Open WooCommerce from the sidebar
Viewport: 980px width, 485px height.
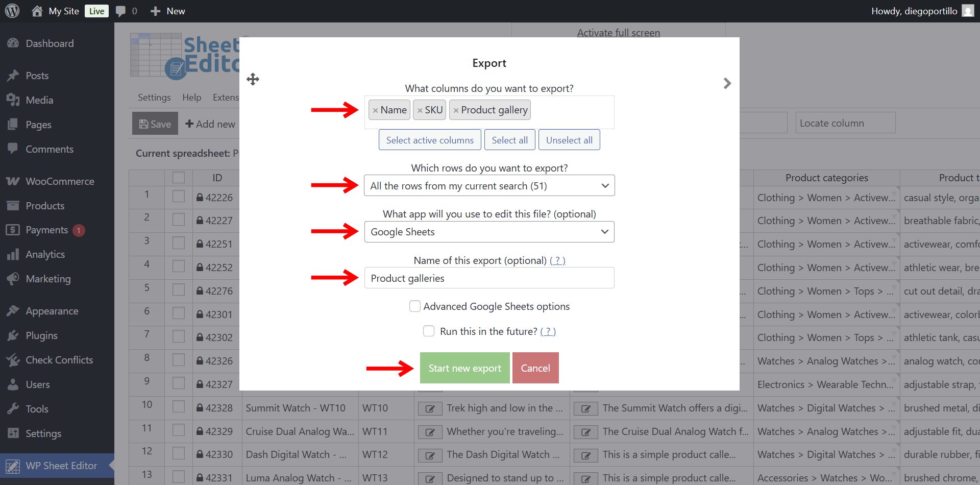coord(59,181)
